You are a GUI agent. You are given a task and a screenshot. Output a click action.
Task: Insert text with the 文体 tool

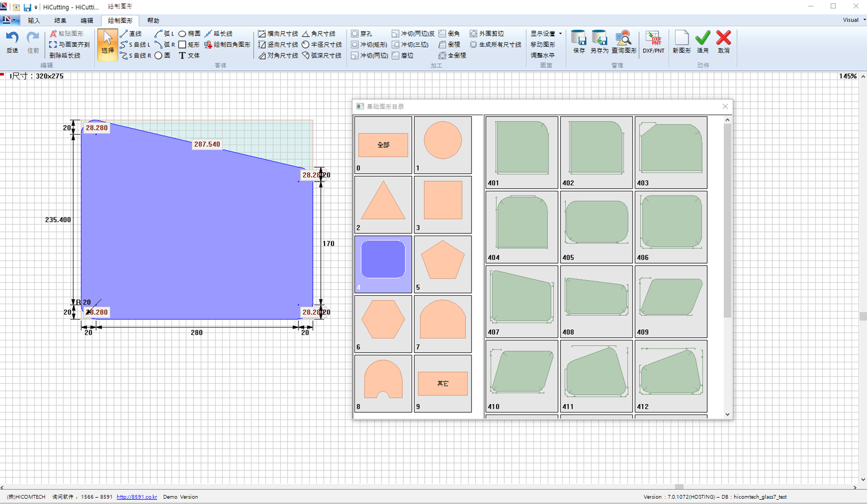coord(189,55)
